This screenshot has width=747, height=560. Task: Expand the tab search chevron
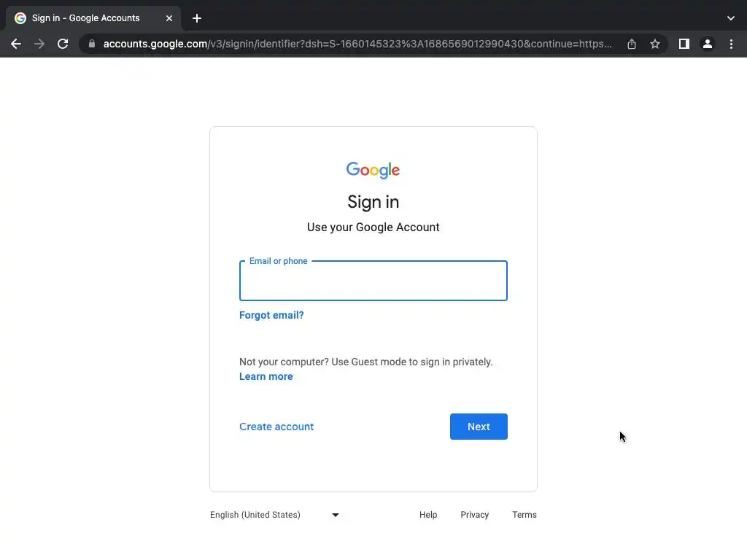point(731,18)
